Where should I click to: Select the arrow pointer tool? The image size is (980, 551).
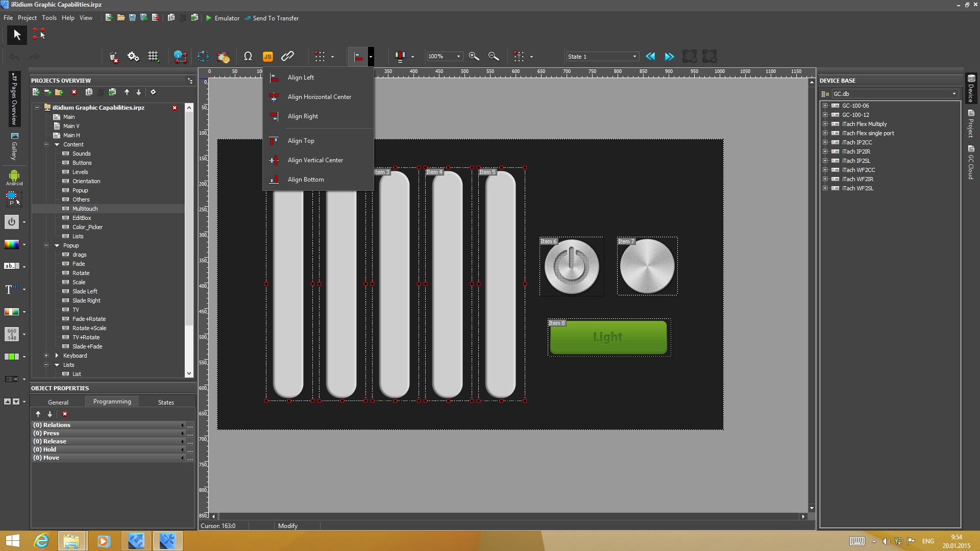(17, 35)
